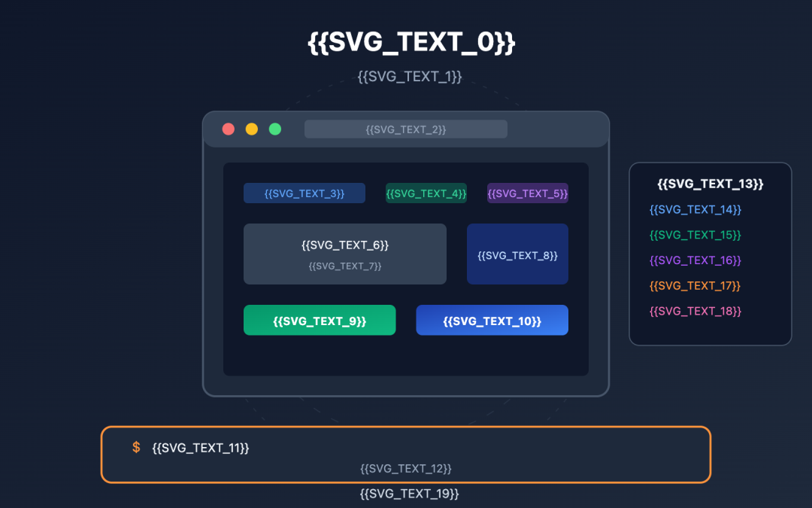
Task: Click the small blue info card
Action: [x=517, y=254]
